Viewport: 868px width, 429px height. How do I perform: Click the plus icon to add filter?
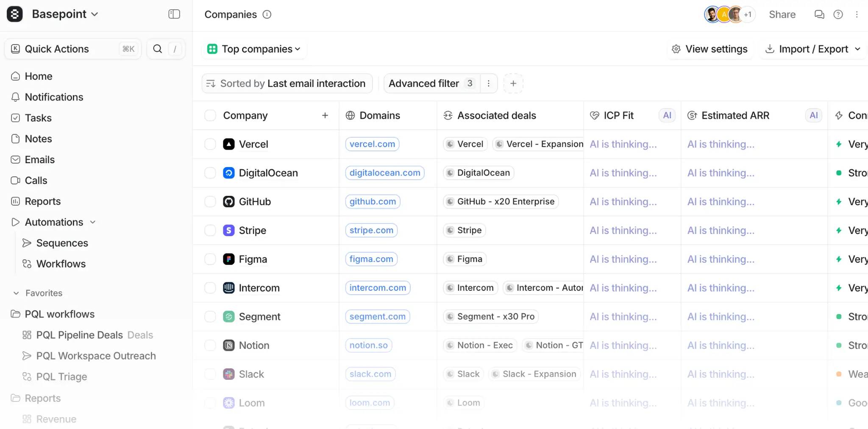513,84
